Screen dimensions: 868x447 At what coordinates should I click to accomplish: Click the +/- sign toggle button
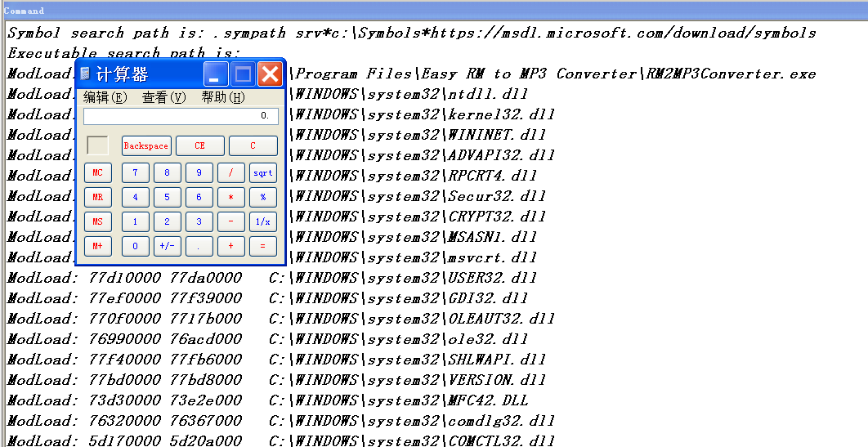pyautogui.click(x=168, y=246)
